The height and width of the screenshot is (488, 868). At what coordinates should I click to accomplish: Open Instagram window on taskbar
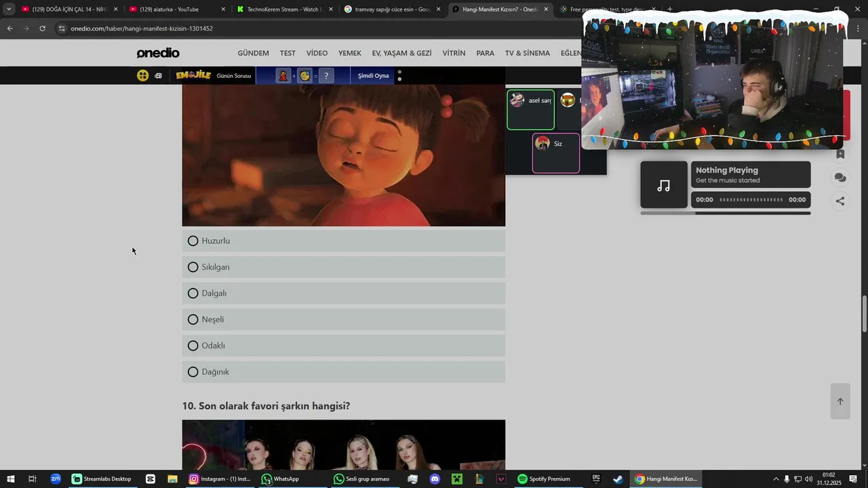point(220,479)
